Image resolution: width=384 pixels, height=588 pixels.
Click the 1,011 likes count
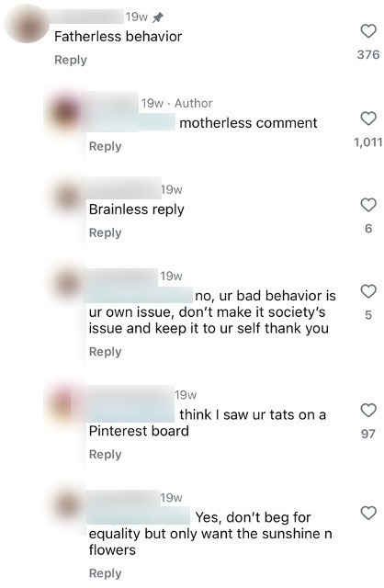coord(367,142)
